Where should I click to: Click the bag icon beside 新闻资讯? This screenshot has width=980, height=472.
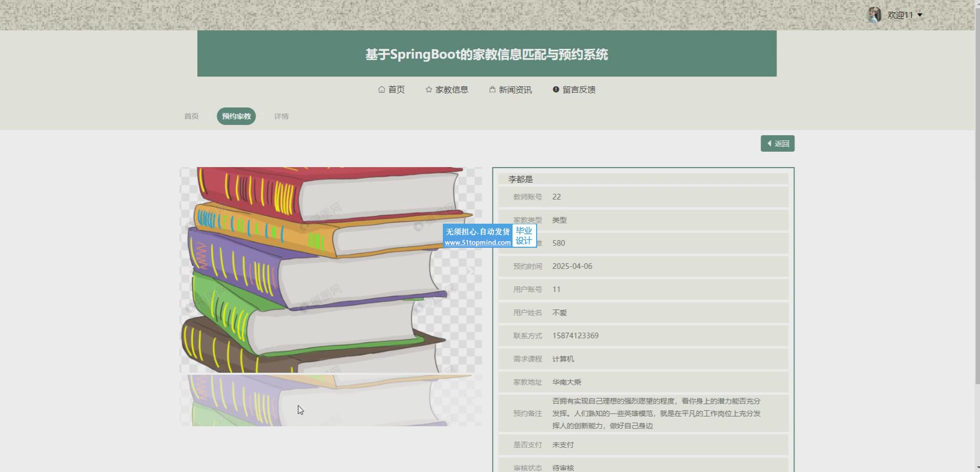pos(492,89)
